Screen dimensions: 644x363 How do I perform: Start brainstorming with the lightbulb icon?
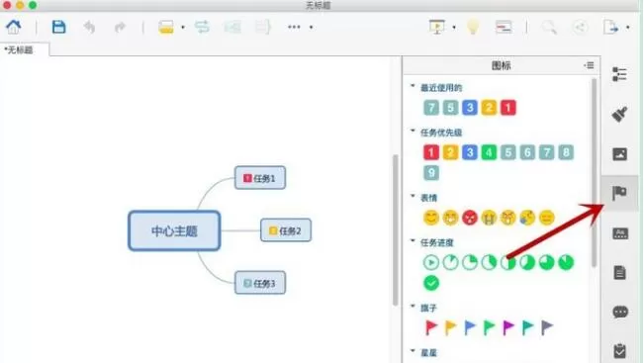(473, 27)
